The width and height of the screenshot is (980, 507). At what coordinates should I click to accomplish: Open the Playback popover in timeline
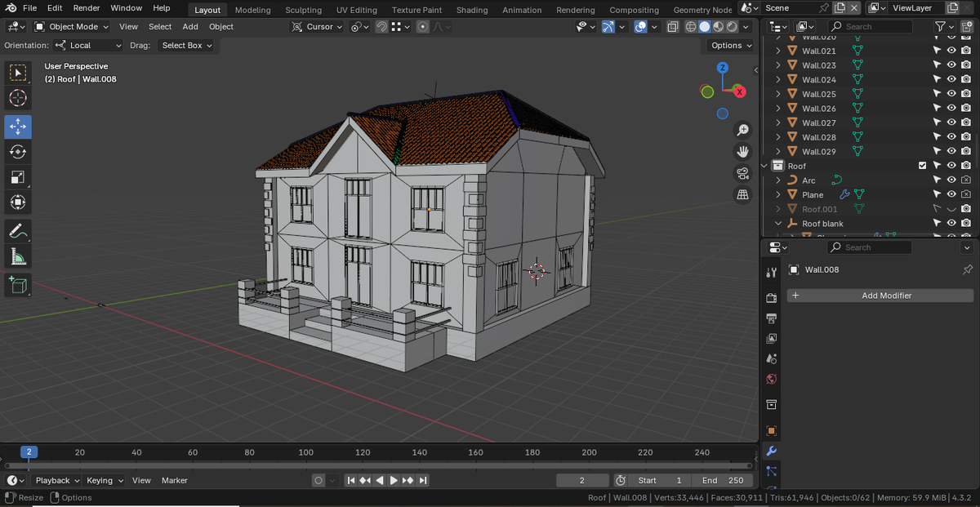coord(57,481)
